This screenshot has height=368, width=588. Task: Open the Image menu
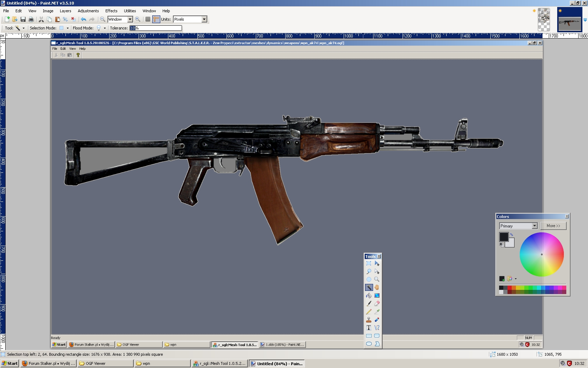[48, 11]
